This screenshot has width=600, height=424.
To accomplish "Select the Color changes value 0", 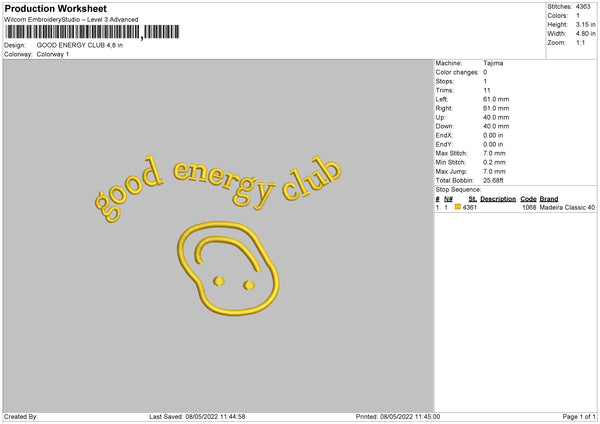I will (485, 72).
